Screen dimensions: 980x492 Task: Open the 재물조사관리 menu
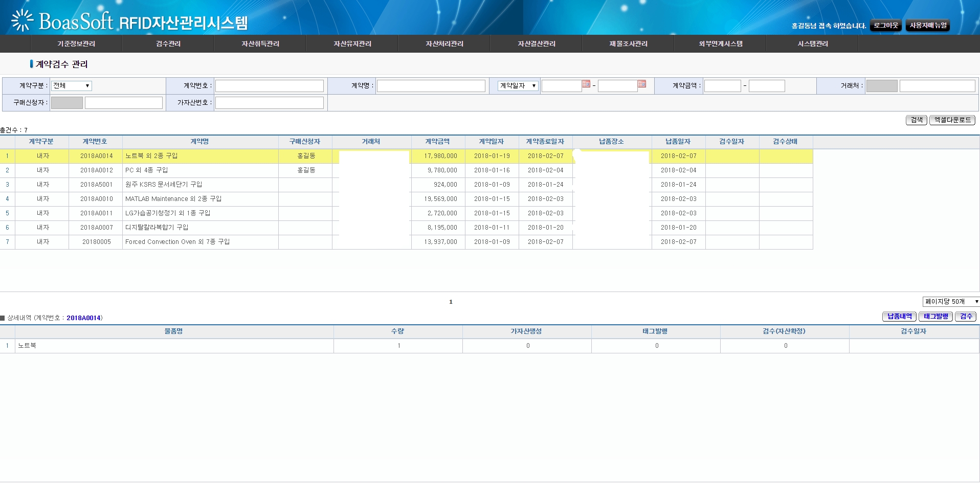[629, 43]
